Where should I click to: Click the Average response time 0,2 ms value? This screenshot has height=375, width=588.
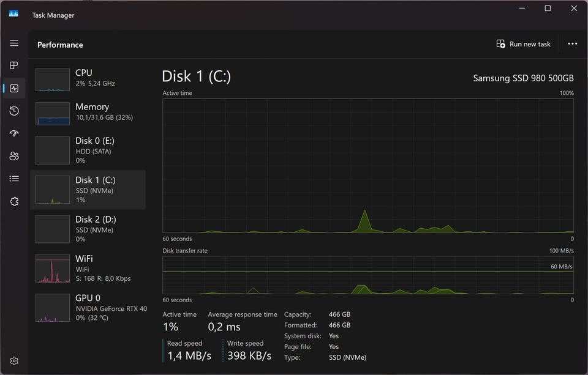click(224, 327)
